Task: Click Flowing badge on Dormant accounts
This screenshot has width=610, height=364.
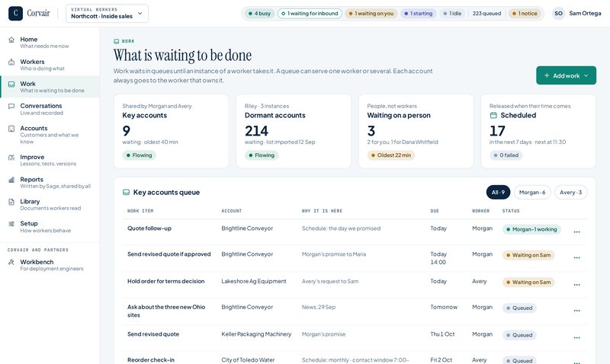Action: (262, 155)
